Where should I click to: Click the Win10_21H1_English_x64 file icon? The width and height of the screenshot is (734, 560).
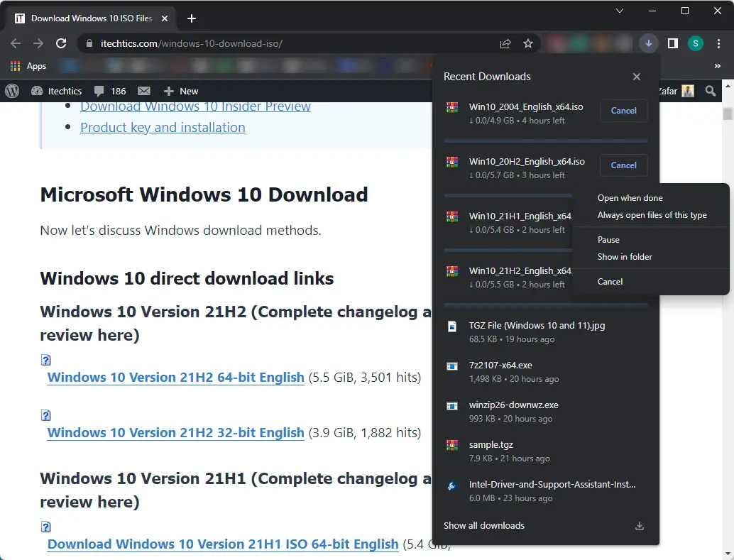coord(452,217)
